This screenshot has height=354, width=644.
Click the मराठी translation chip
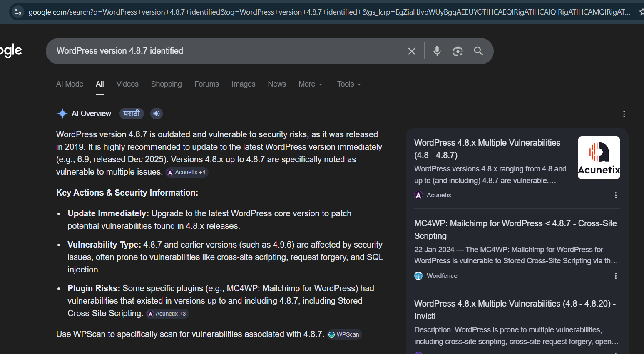click(x=132, y=113)
